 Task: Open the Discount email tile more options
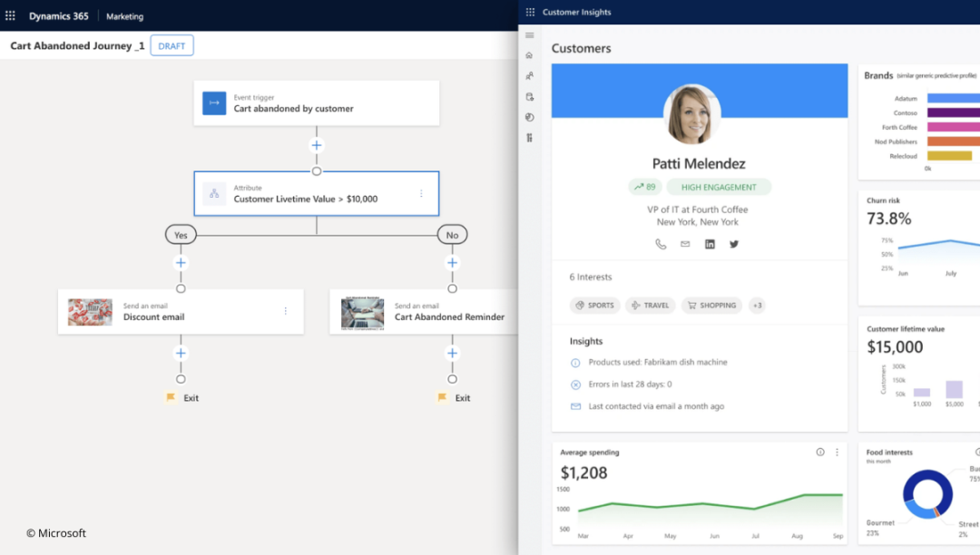pos(285,311)
